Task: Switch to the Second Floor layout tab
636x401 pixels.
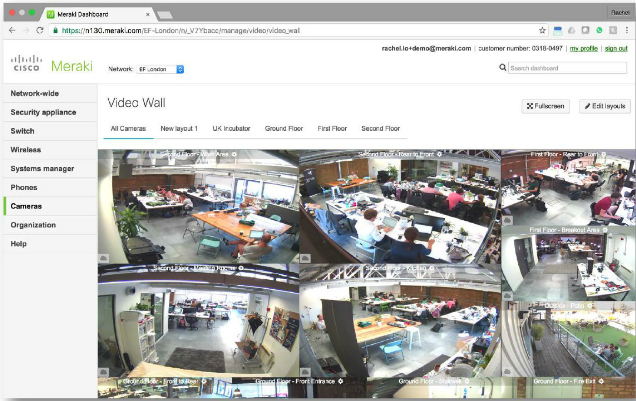Action: coord(380,129)
